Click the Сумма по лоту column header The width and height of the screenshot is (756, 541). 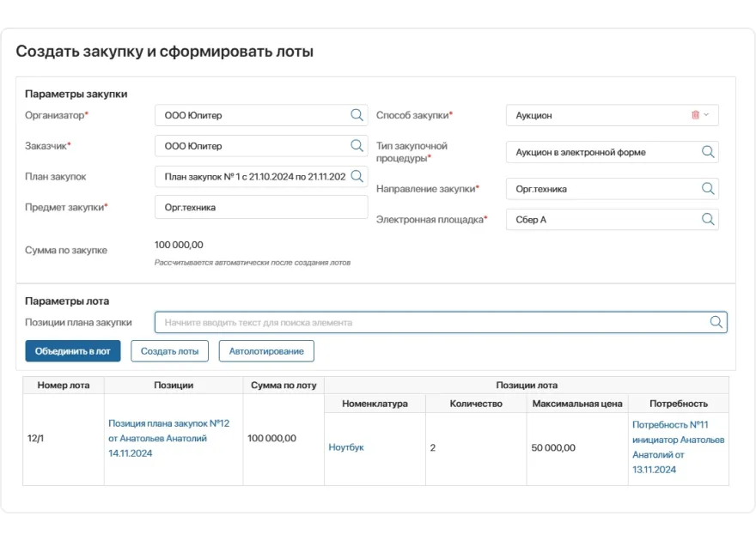tap(283, 386)
